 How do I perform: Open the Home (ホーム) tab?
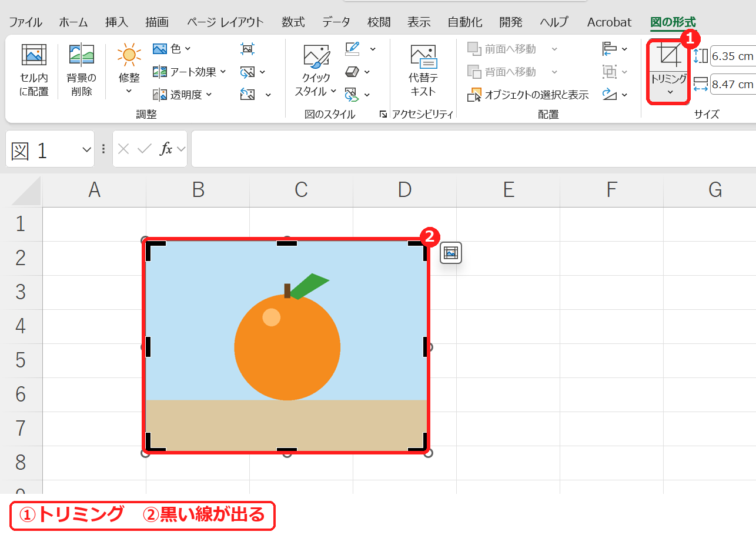[x=73, y=22]
